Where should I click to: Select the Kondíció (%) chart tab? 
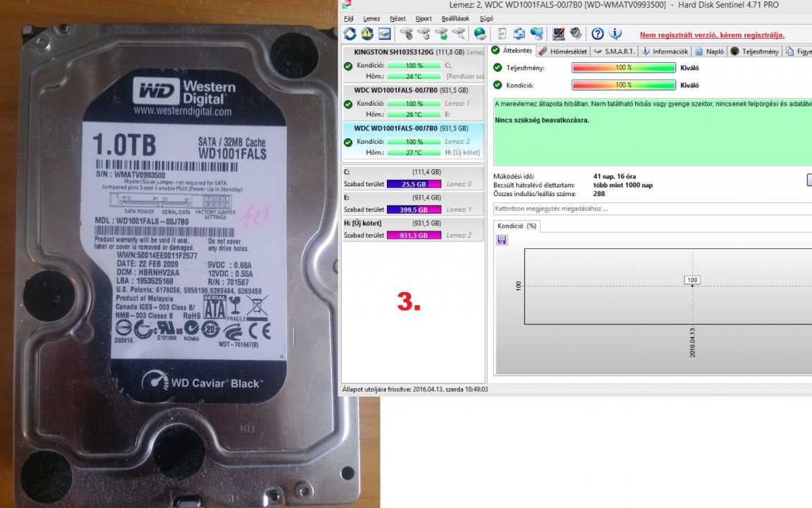click(516, 226)
